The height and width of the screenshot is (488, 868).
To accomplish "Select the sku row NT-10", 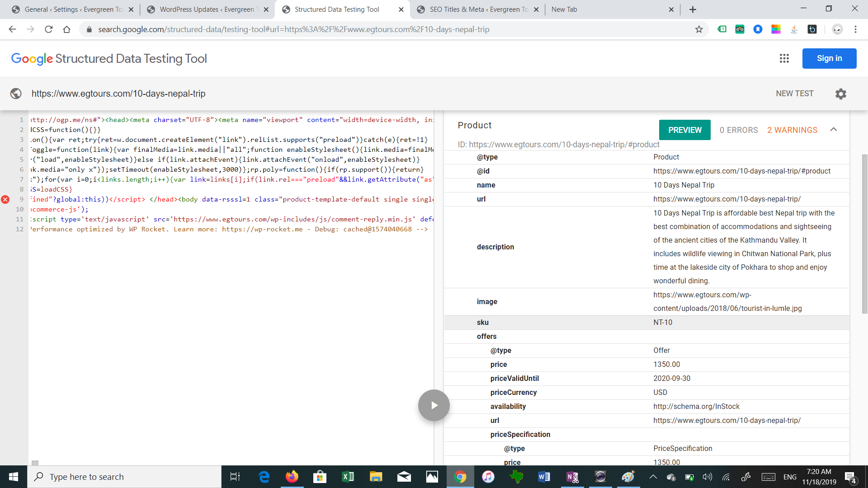I will tap(646, 323).
